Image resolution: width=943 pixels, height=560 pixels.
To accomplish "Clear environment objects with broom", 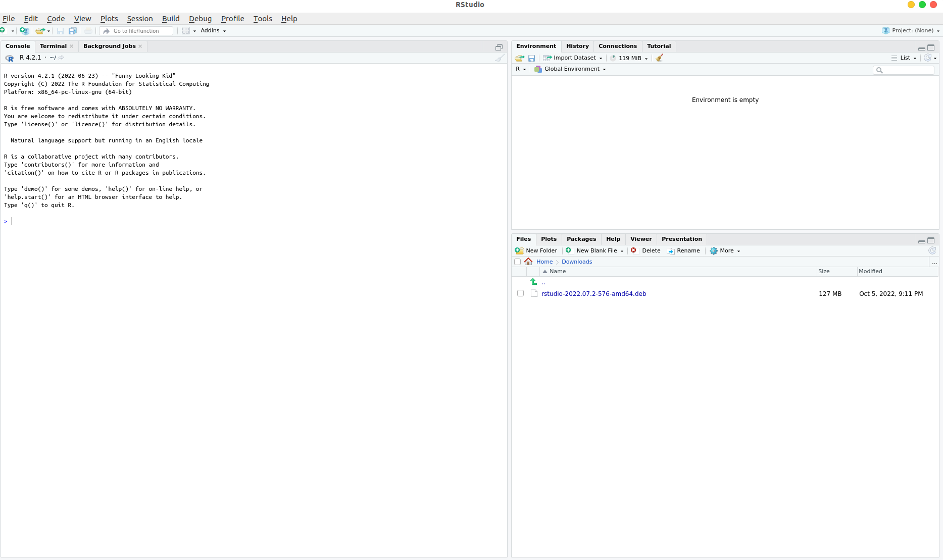I will tap(660, 58).
